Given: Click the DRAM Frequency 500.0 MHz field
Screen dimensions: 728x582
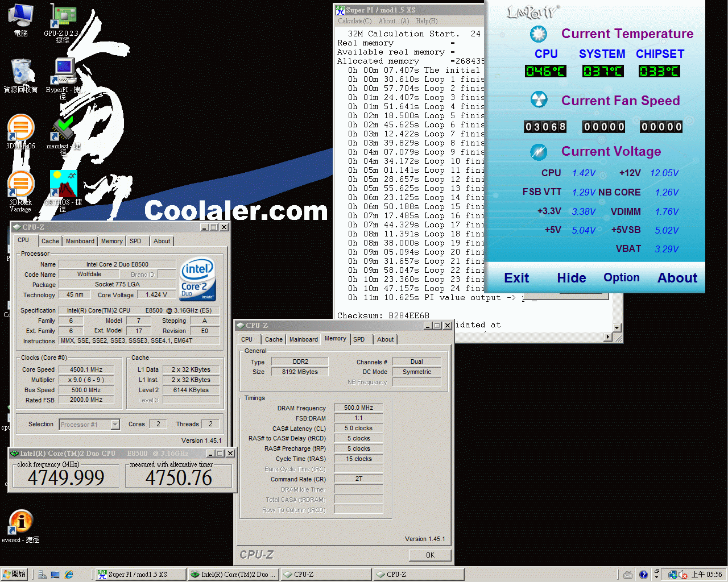Looking at the screenshot, I should (x=358, y=408).
